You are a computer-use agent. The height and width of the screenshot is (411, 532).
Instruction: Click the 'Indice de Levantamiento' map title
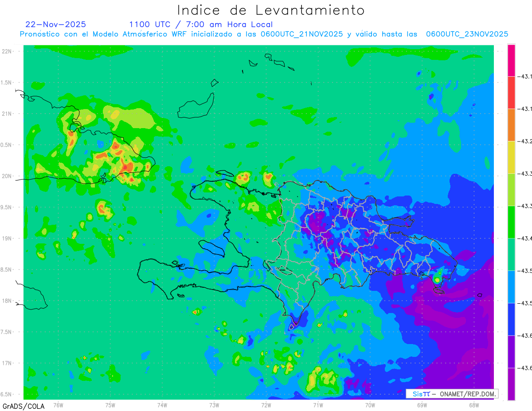tap(271, 10)
